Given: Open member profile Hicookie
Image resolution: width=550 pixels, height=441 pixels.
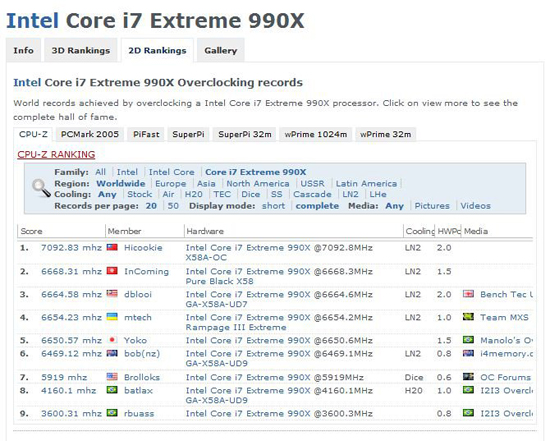Looking at the screenshot, I should click(x=143, y=247).
